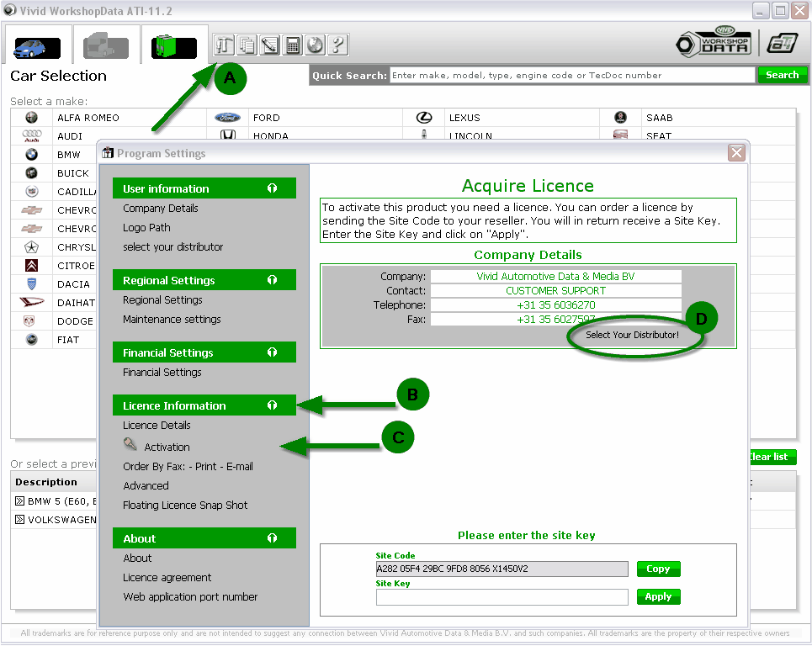Viewport: 812px width, 646px height.
Task: Select the CADILLAC make name
Action: click(x=77, y=192)
